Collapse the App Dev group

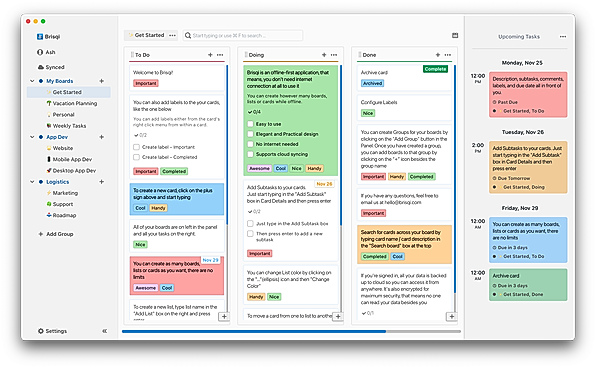tap(32, 137)
